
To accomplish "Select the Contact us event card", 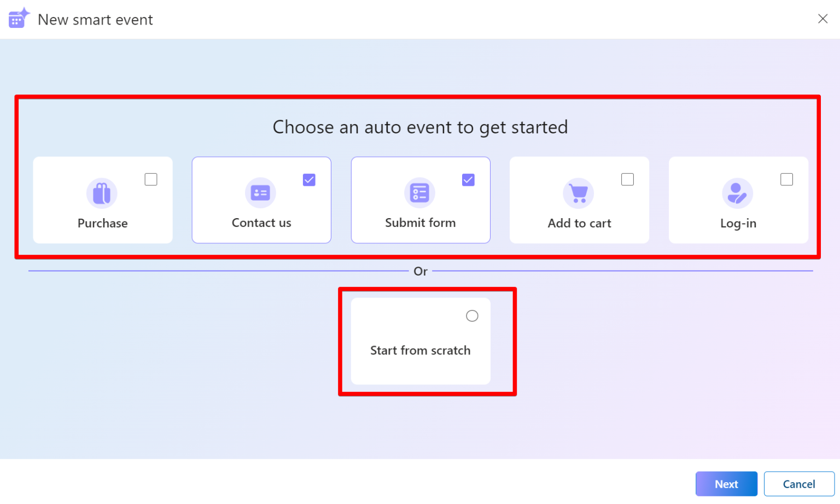I will (x=261, y=219).
